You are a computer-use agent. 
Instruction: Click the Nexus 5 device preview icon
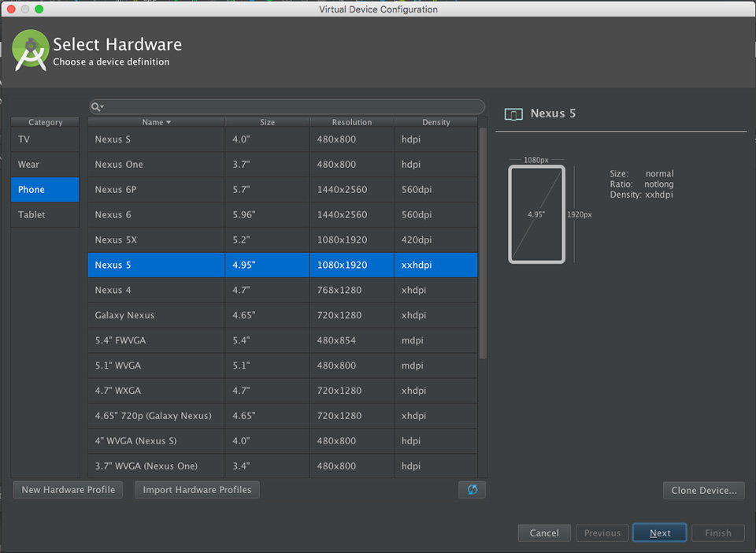[x=513, y=114]
